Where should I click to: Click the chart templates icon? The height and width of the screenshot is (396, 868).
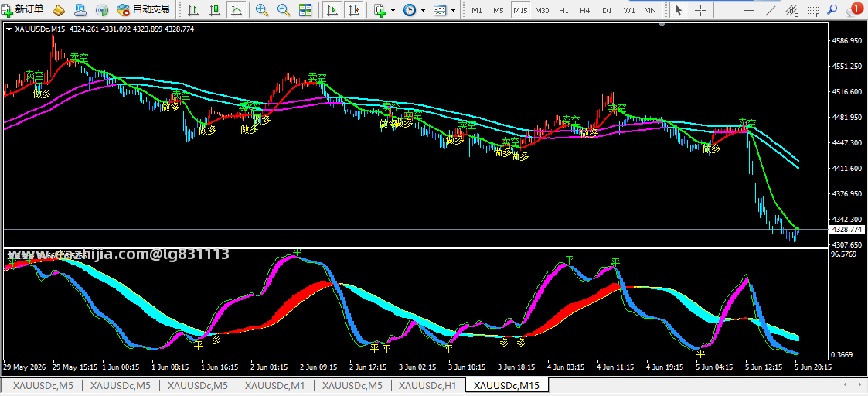[x=440, y=9]
